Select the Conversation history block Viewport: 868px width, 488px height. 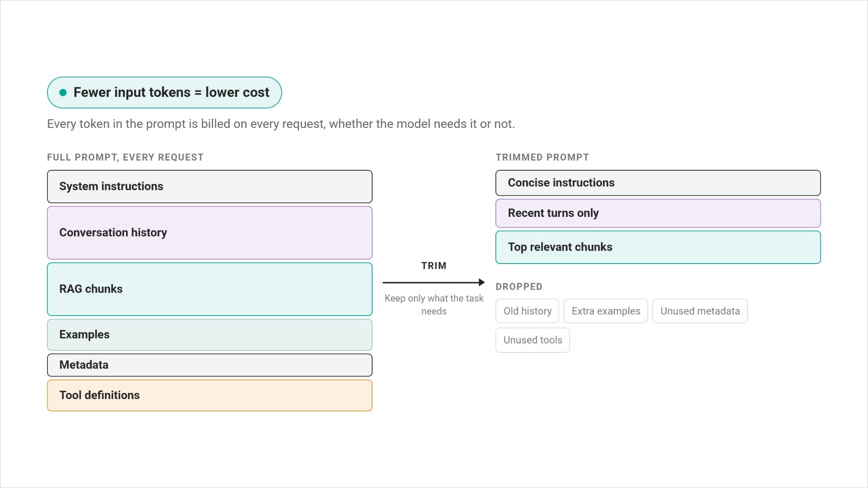pos(210,233)
